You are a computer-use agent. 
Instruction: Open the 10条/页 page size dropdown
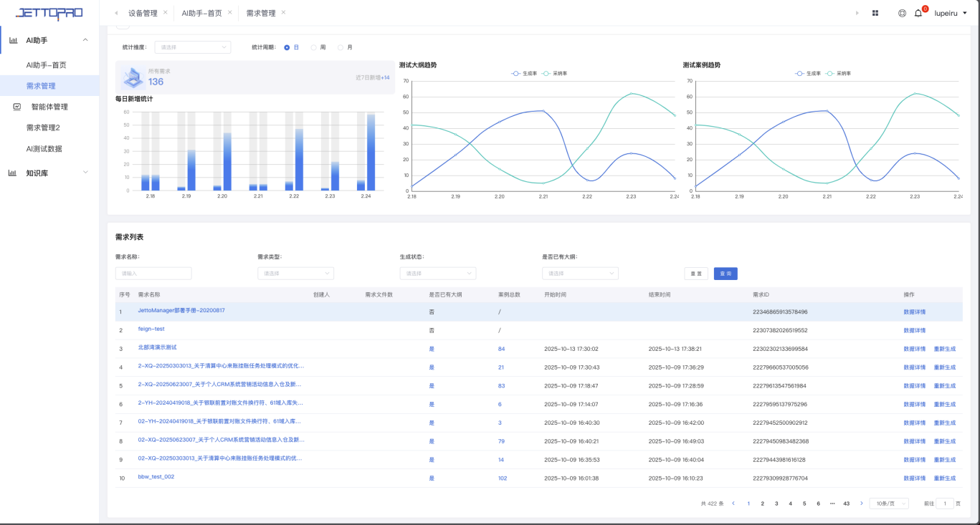(888, 504)
